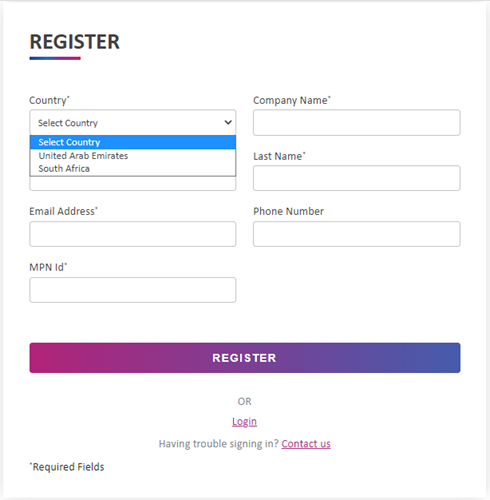This screenshot has height=500, width=490.
Task: Focus the Email Address text field
Action: point(133,234)
